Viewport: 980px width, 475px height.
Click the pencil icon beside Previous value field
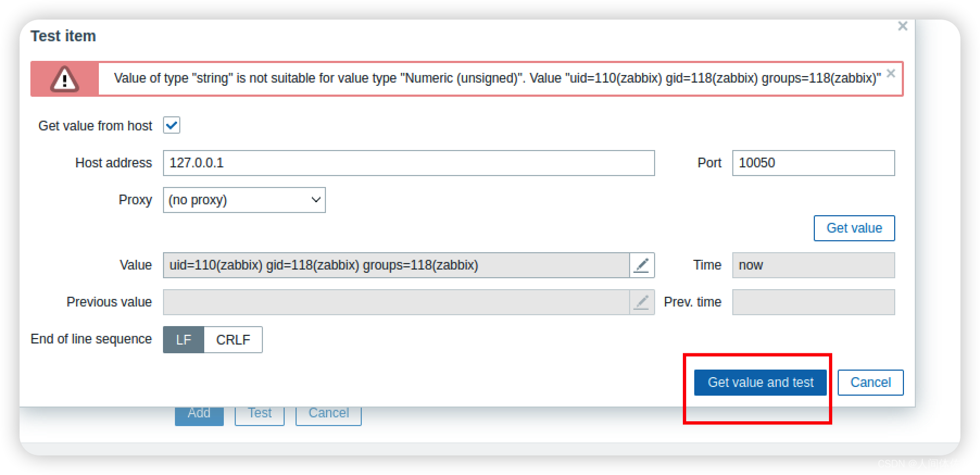(642, 302)
